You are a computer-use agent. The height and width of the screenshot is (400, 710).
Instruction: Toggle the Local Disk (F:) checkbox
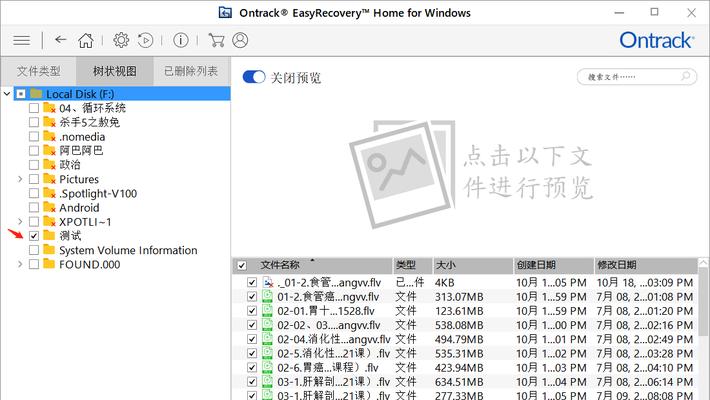[x=21, y=94]
